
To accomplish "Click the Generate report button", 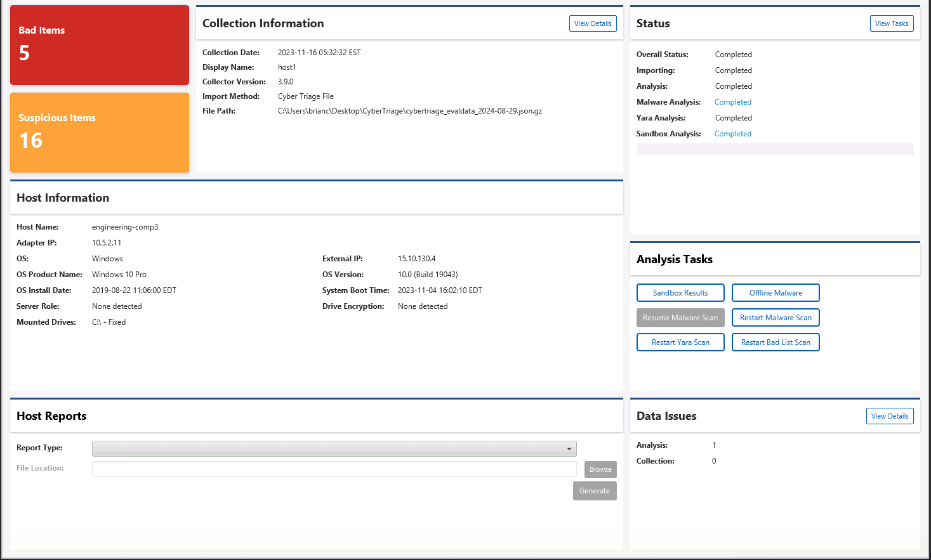I will 595,491.
